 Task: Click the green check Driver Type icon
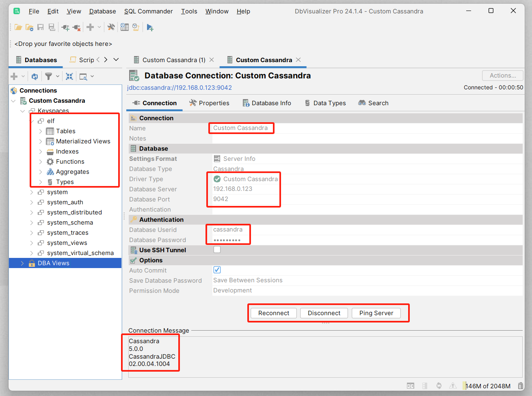coord(217,179)
